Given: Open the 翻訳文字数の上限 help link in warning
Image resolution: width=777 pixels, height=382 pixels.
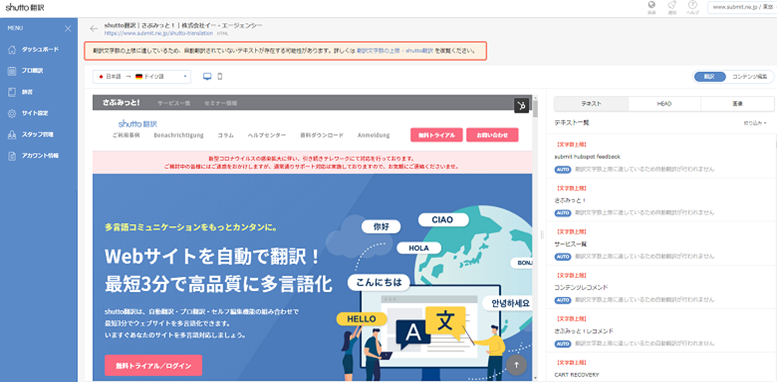Looking at the screenshot, I should point(395,51).
